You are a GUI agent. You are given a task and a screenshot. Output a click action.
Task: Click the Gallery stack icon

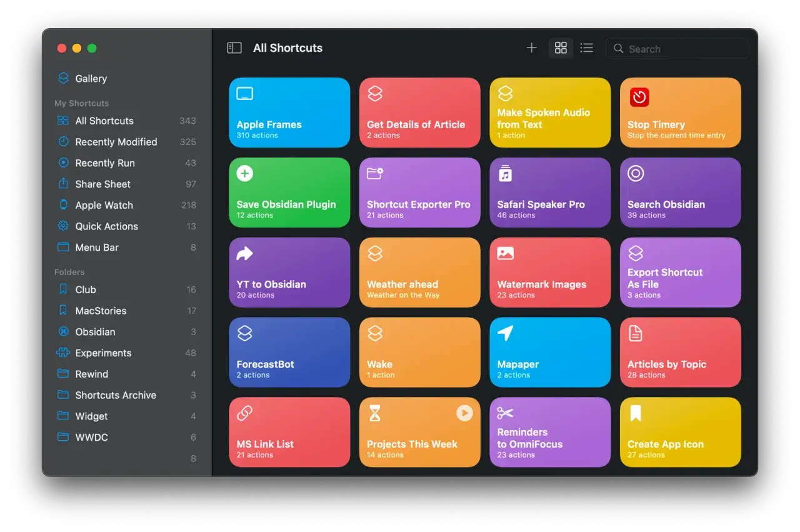click(x=63, y=78)
